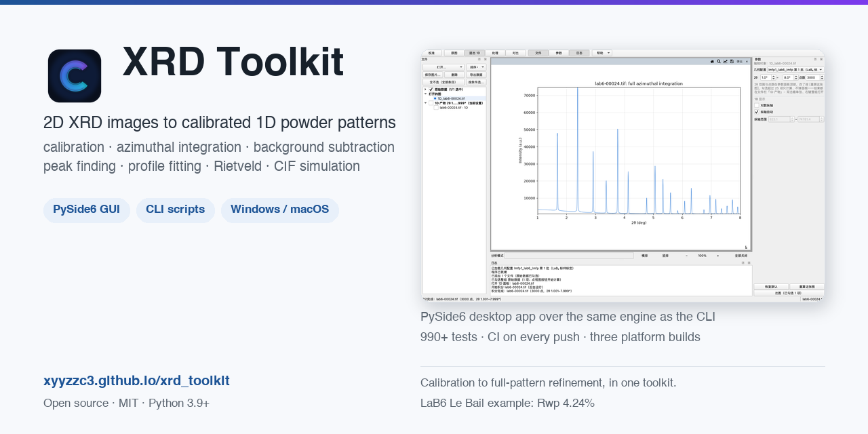Toggle the 参数 panel toolbar button
Image resolution: width=868 pixels, height=434 pixels.
559,53
